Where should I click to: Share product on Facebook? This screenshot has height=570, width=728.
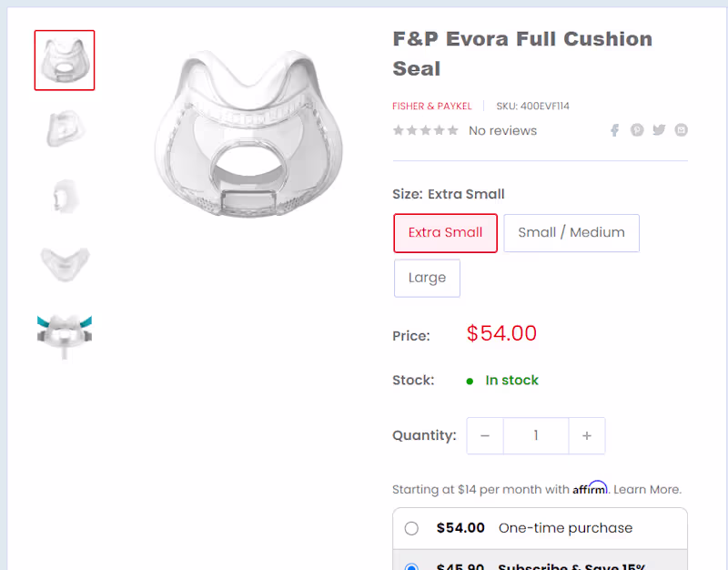[615, 130]
